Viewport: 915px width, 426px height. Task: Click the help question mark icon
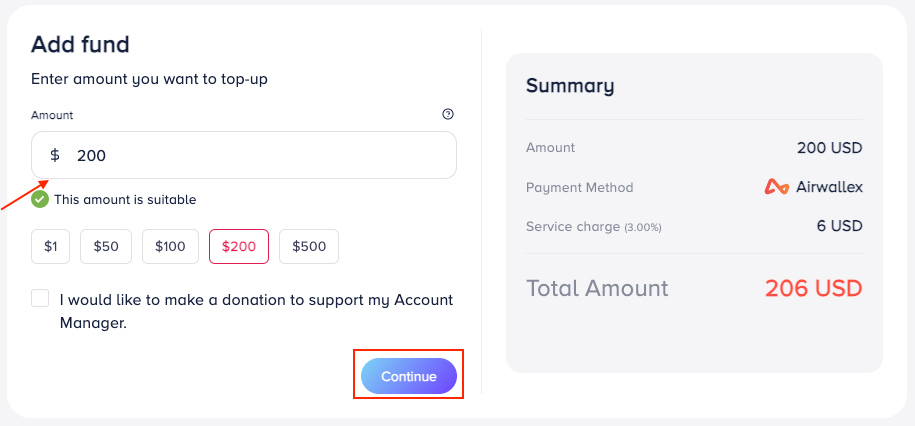[448, 114]
